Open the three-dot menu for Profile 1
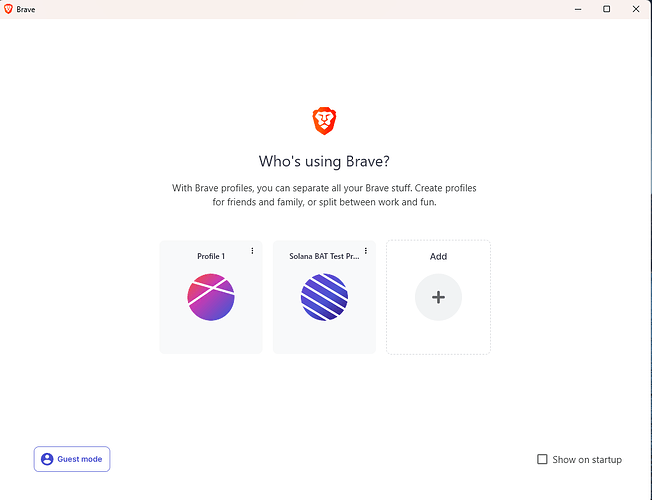Image resolution: width=652 pixels, height=500 pixels. (x=252, y=251)
